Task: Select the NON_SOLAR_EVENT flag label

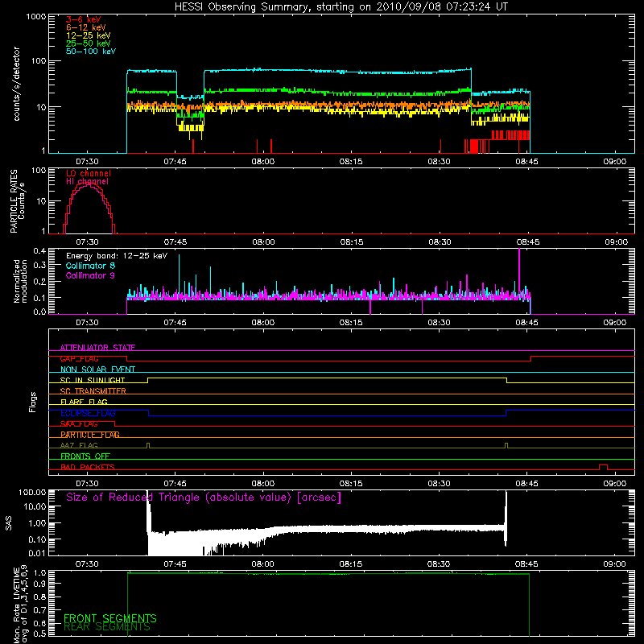Action: (x=97, y=369)
